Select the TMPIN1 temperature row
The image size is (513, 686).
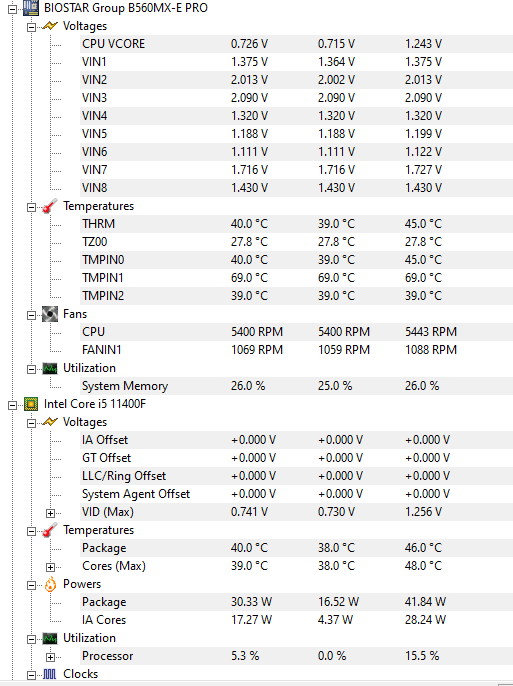(296, 278)
